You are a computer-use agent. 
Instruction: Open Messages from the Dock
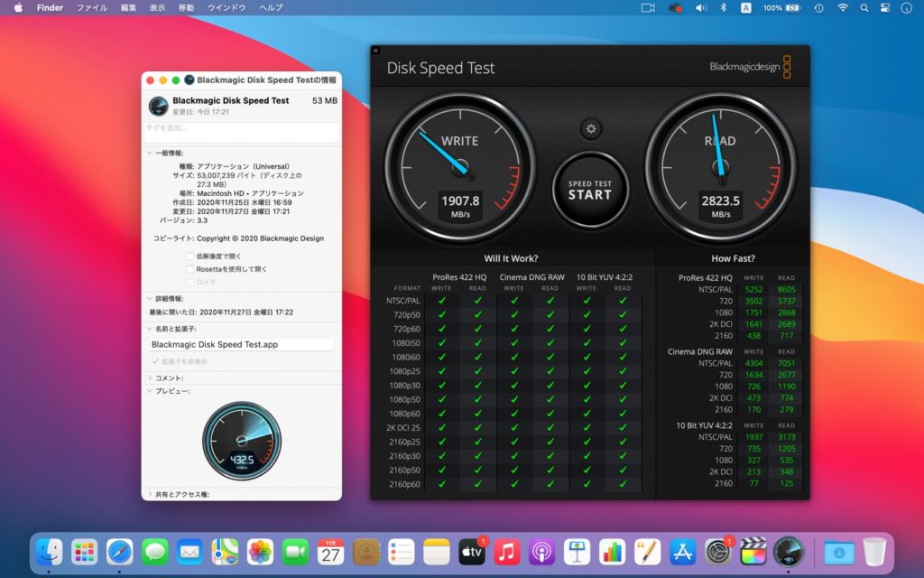[x=155, y=552]
